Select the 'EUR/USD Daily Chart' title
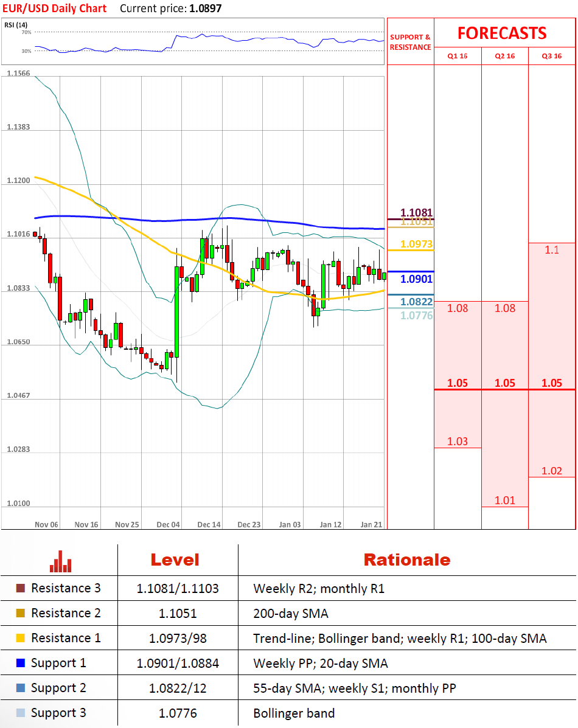Screen dimensions: 578x728 click(54, 9)
